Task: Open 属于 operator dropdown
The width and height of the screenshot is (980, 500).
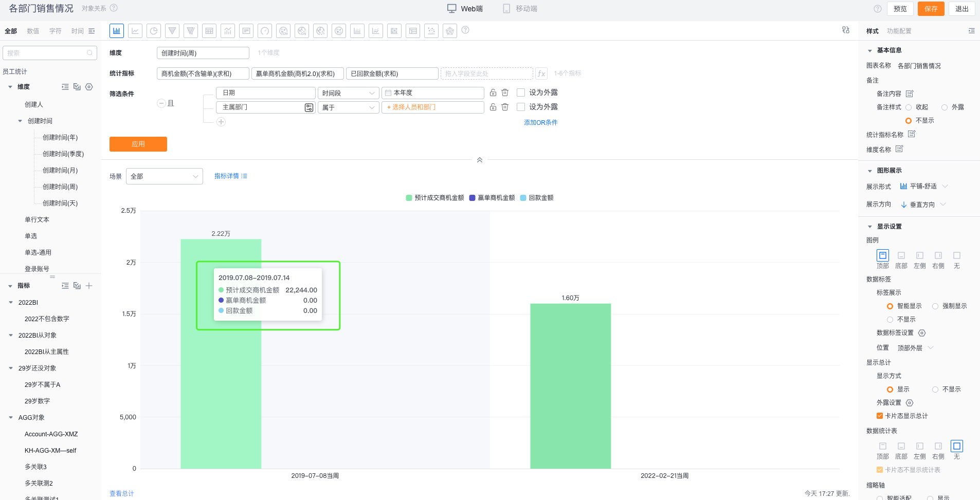Action: (x=349, y=107)
